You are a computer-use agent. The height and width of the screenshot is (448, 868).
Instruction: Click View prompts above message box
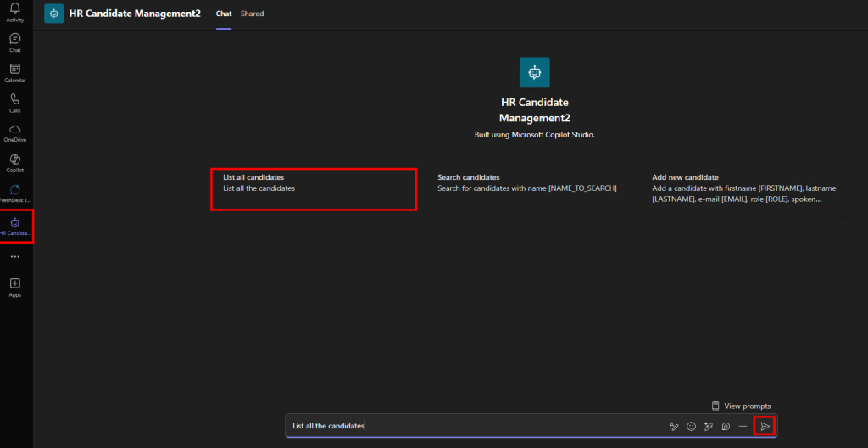(x=741, y=406)
